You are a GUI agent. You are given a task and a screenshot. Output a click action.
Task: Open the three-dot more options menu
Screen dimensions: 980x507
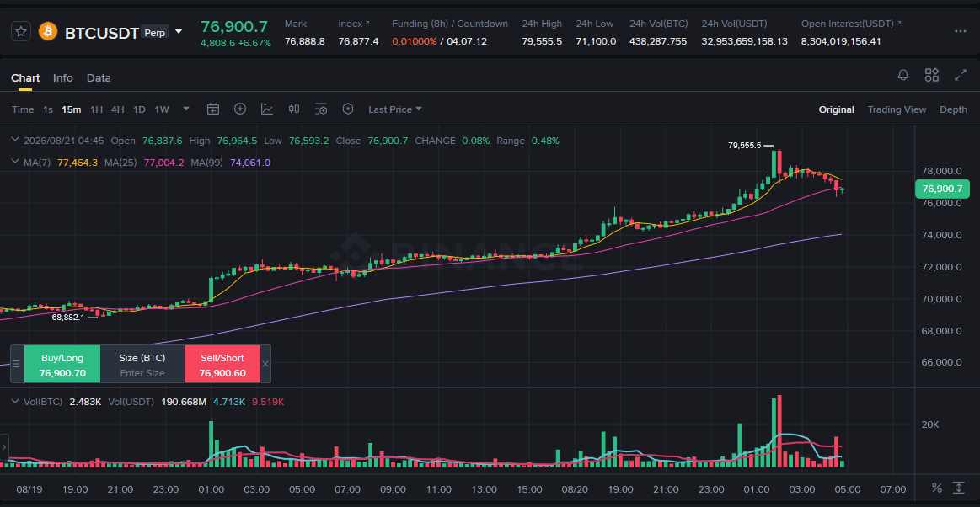[x=961, y=31]
